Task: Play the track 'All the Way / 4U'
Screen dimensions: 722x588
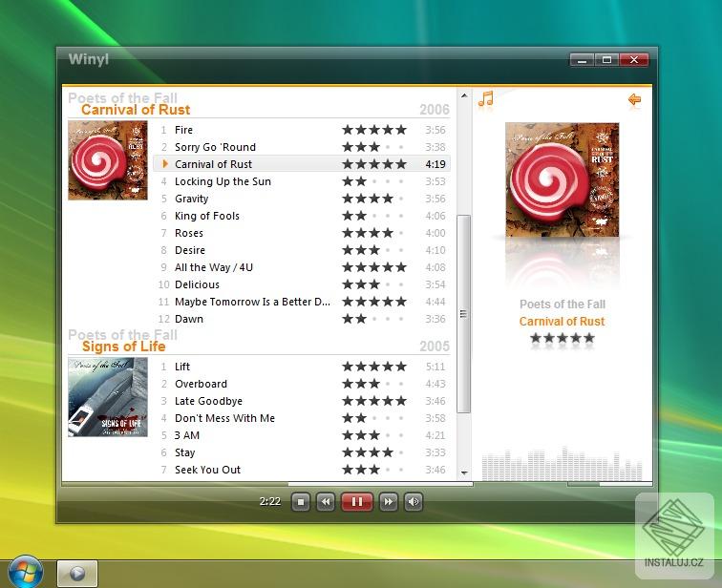Action: (302, 267)
